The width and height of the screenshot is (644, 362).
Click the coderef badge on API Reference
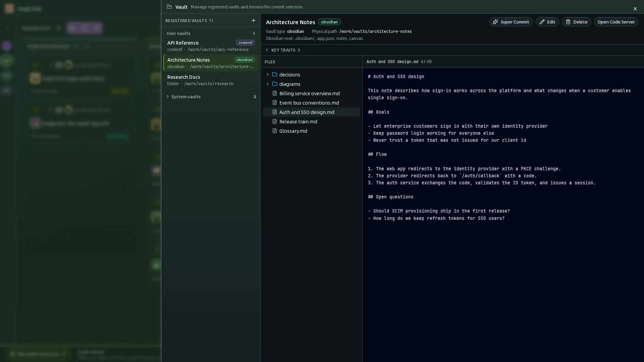coord(245,43)
